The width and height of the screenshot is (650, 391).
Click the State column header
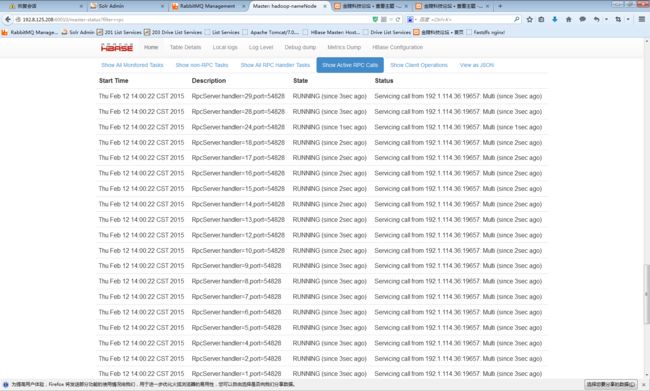coord(301,81)
